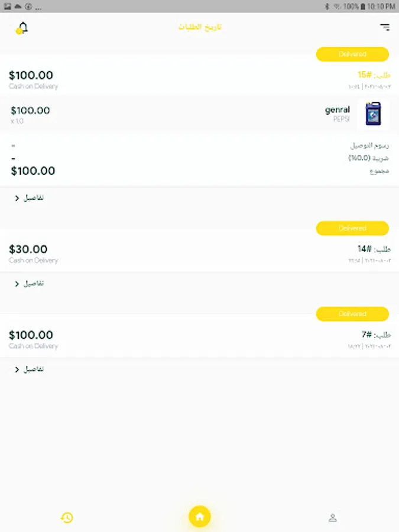Viewport: 399px width, 532px height.
Task: Select order #14 title link
Action: point(374,249)
